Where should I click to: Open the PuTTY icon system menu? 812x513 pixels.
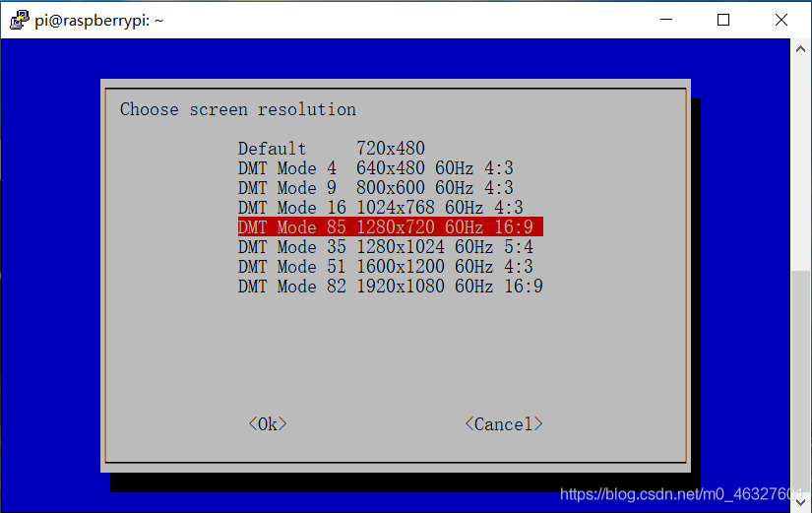(x=19, y=21)
